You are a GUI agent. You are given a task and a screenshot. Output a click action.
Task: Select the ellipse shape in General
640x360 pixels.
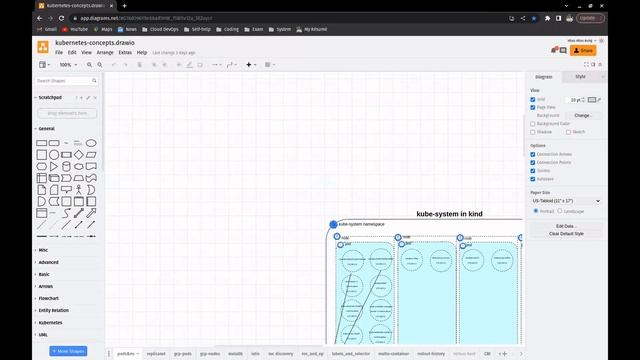(91, 143)
